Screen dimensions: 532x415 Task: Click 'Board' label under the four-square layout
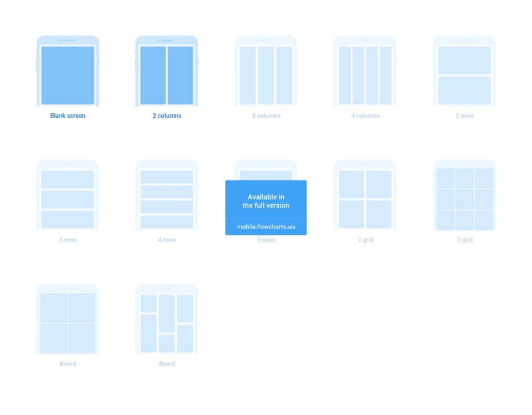pos(68,363)
